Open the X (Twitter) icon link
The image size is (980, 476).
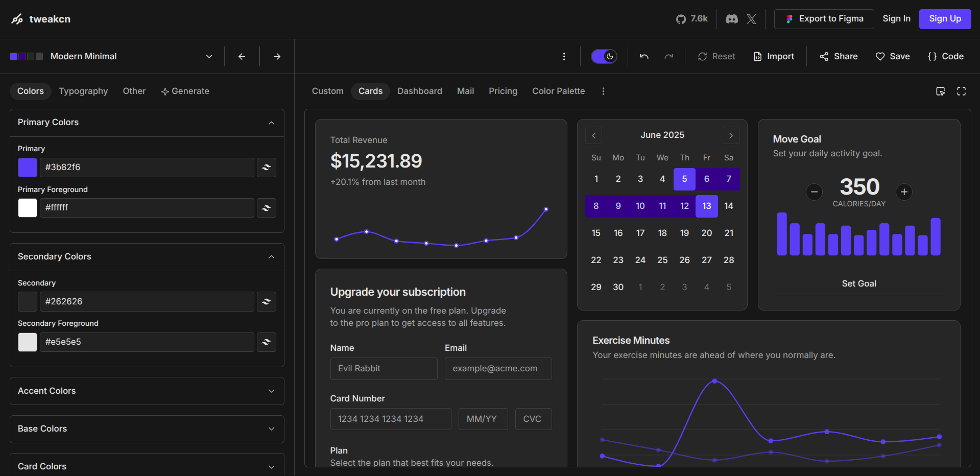[751, 19]
